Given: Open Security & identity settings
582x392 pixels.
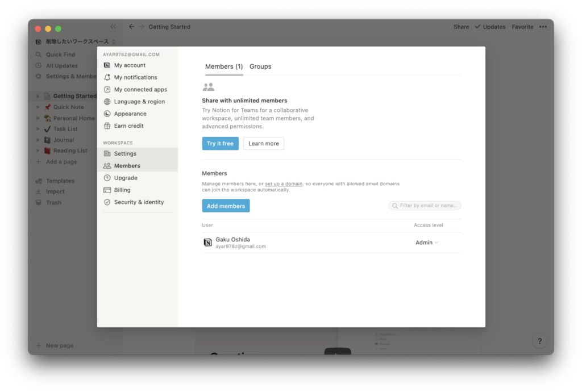Looking at the screenshot, I should coord(138,202).
